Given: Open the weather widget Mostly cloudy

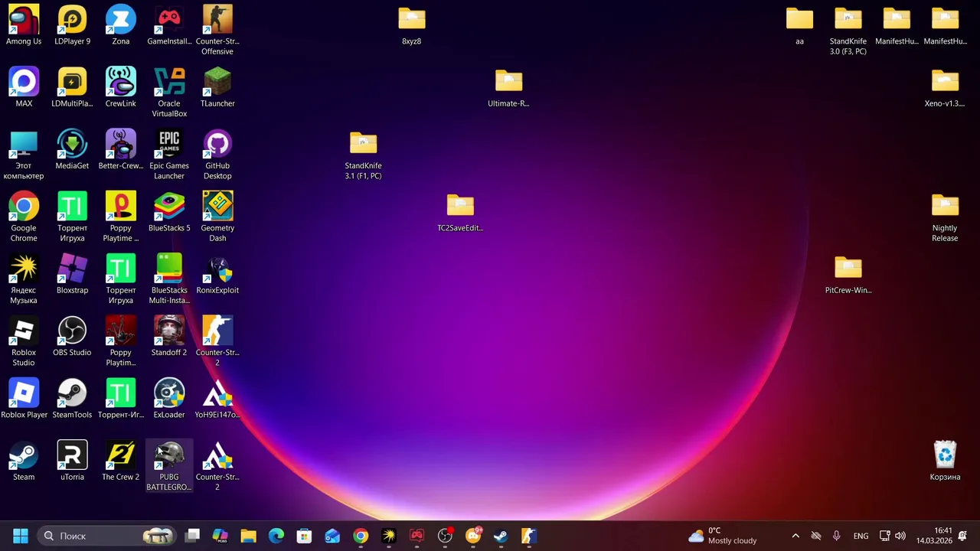Looking at the screenshot, I should pos(723,536).
